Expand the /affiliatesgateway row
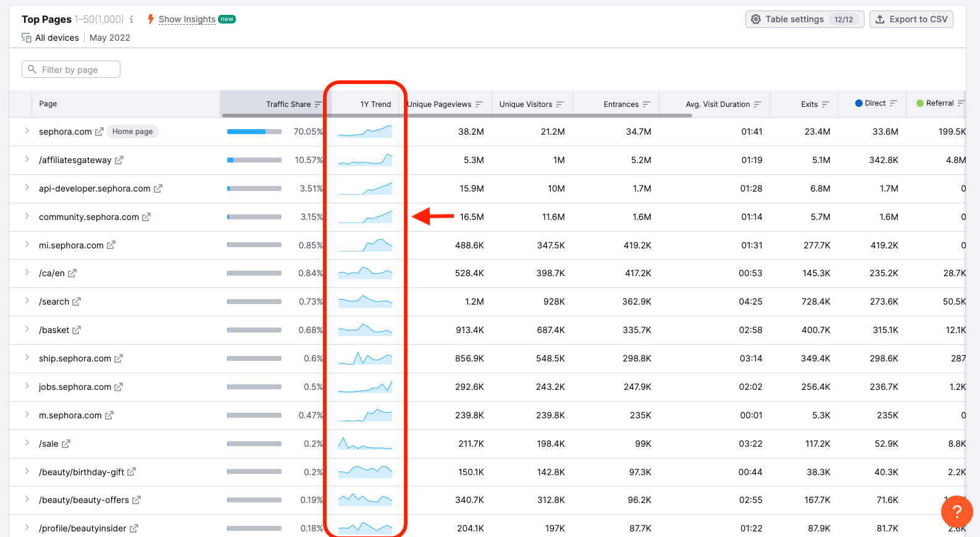The height and width of the screenshot is (537, 980). 27,159
